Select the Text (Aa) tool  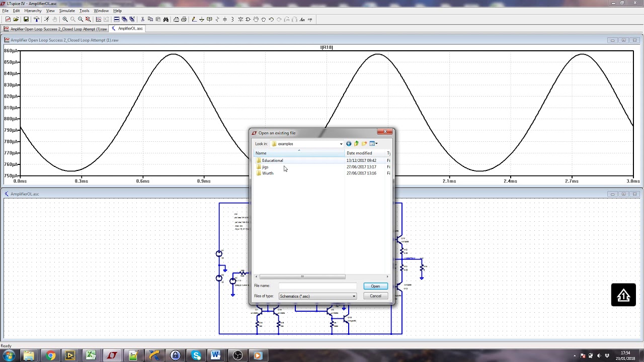click(302, 20)
